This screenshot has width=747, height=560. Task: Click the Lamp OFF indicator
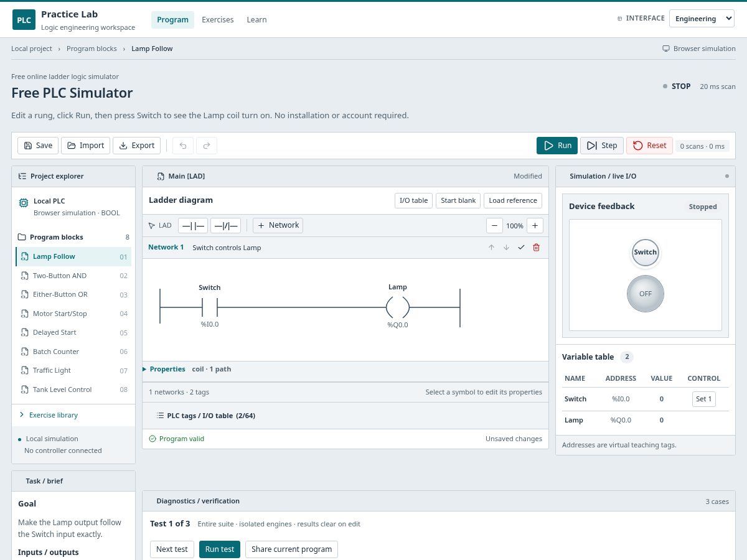click(x=645, y=294)
